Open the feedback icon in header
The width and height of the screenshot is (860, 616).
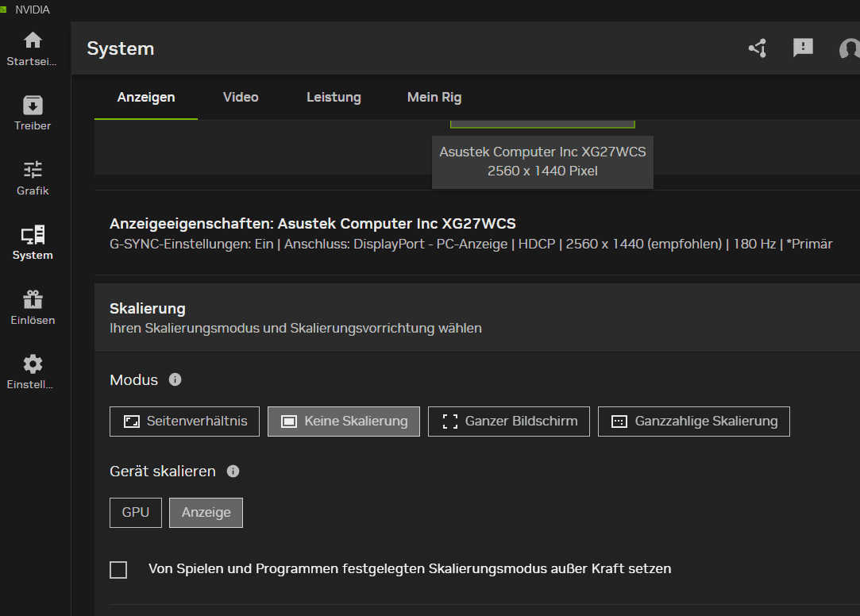pyautogui.click(x=803, y=48)
